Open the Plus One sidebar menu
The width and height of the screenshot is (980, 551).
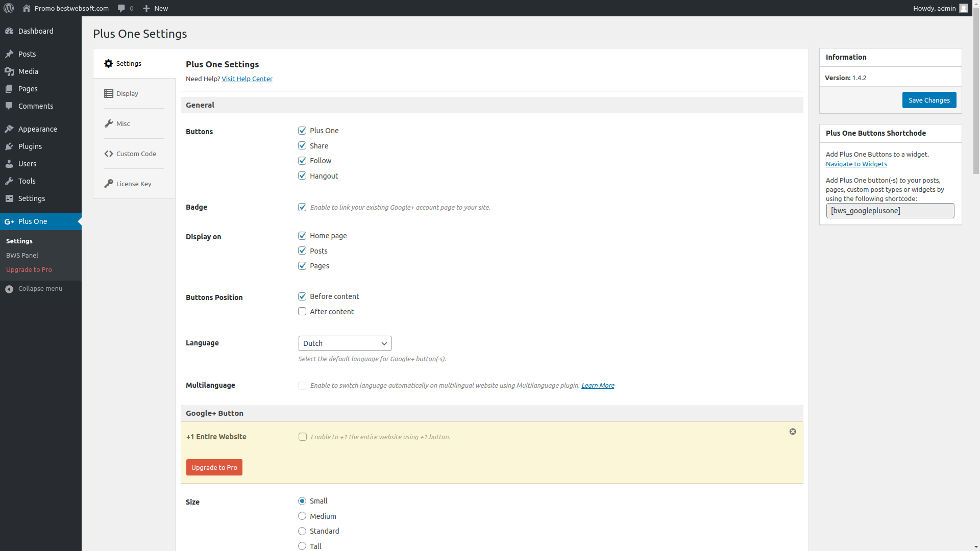[x=41, y=221]
